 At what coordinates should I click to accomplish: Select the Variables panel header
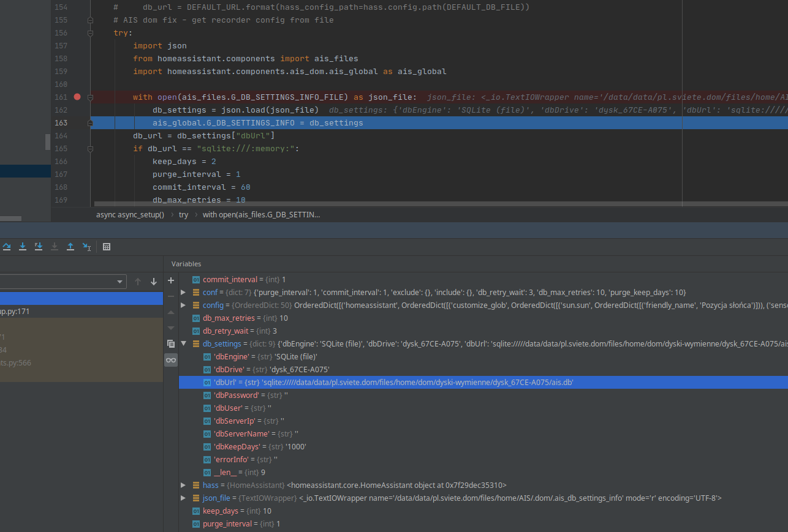point(186,264)
